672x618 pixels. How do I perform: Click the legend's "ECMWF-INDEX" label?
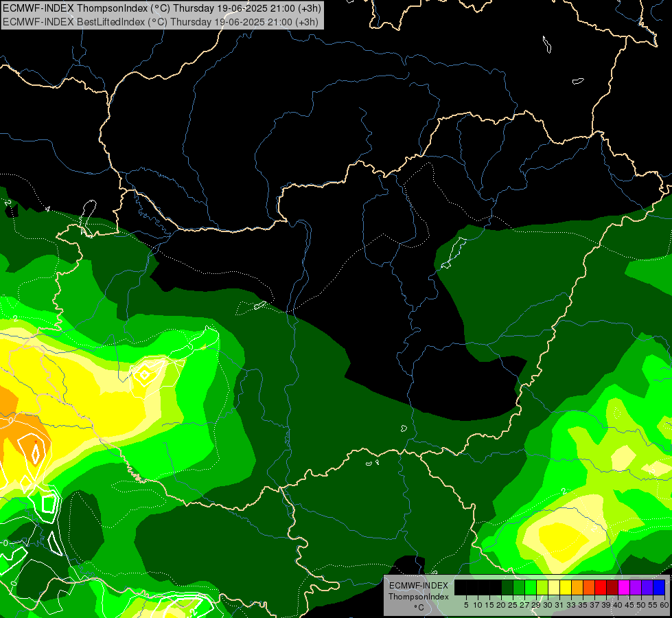(419, 586)
